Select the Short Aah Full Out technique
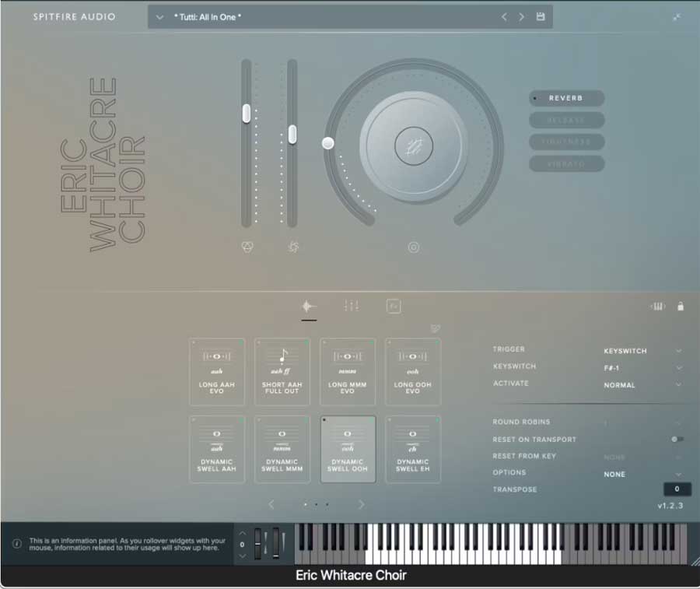The image size is (700, 589). (x=282, y=372)
